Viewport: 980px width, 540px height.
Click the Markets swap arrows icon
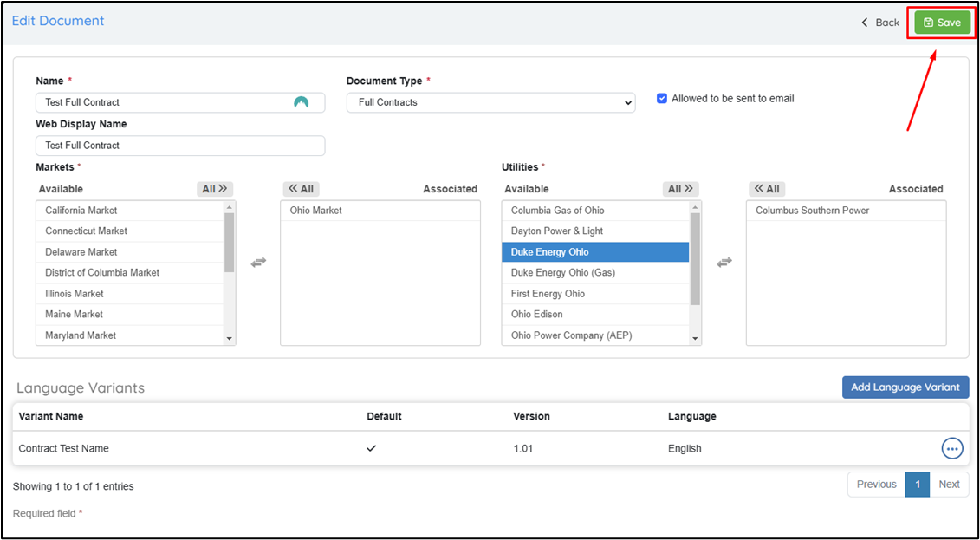pos(258,263)
